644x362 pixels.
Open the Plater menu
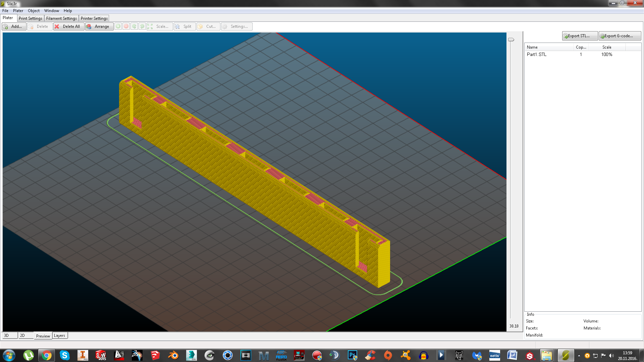tap(18, 11)
